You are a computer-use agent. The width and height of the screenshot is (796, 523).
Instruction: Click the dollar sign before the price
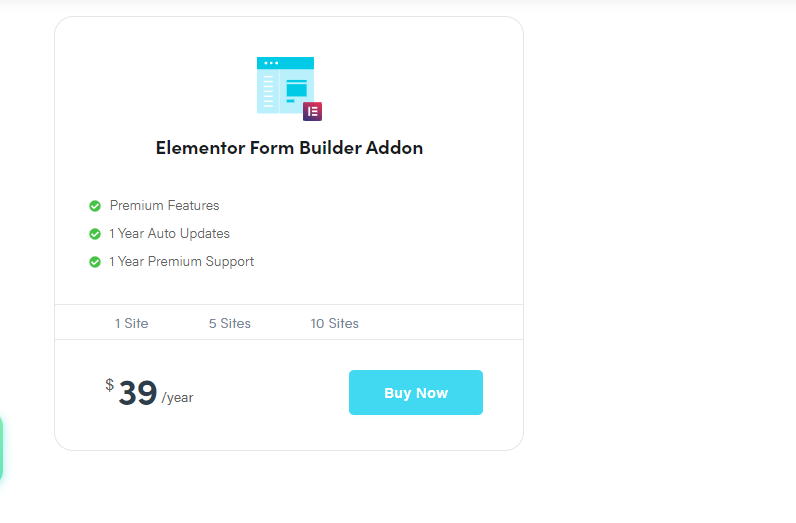110,385
